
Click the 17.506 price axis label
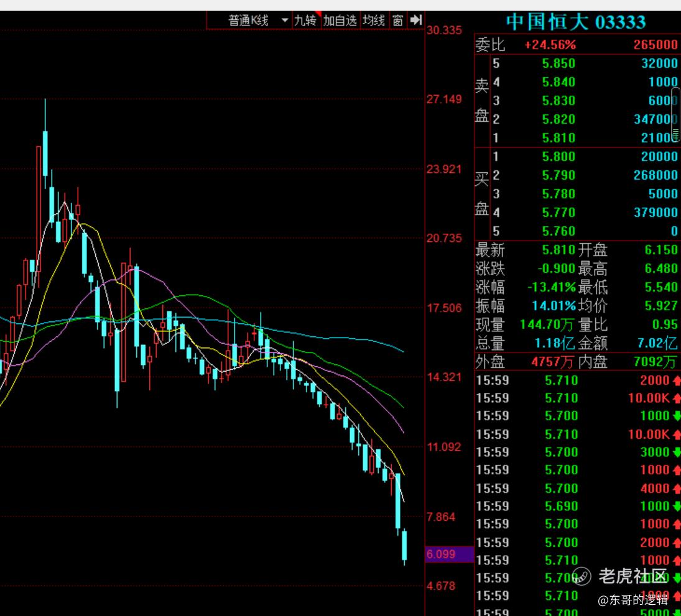tap(444, 308)
